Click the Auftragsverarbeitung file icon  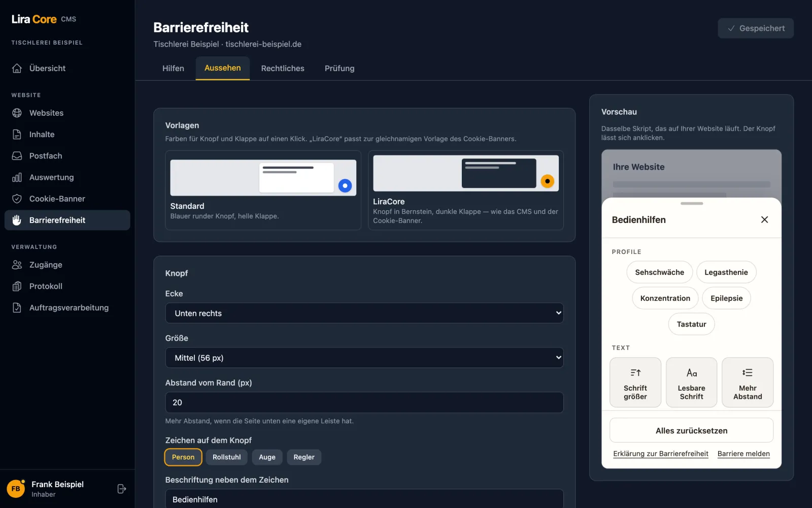pyautogui.click(x=17, y=307)
